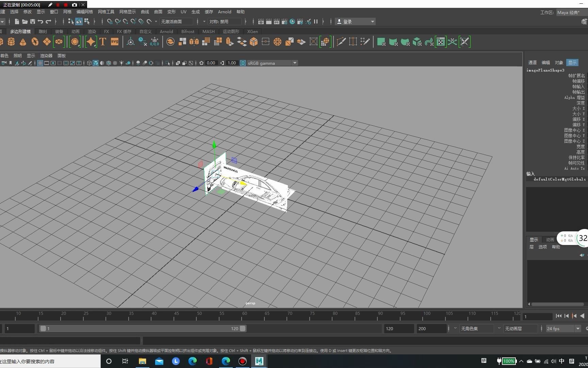Select the SVG creation tool

pyautogui.click(x=114, y=42)
